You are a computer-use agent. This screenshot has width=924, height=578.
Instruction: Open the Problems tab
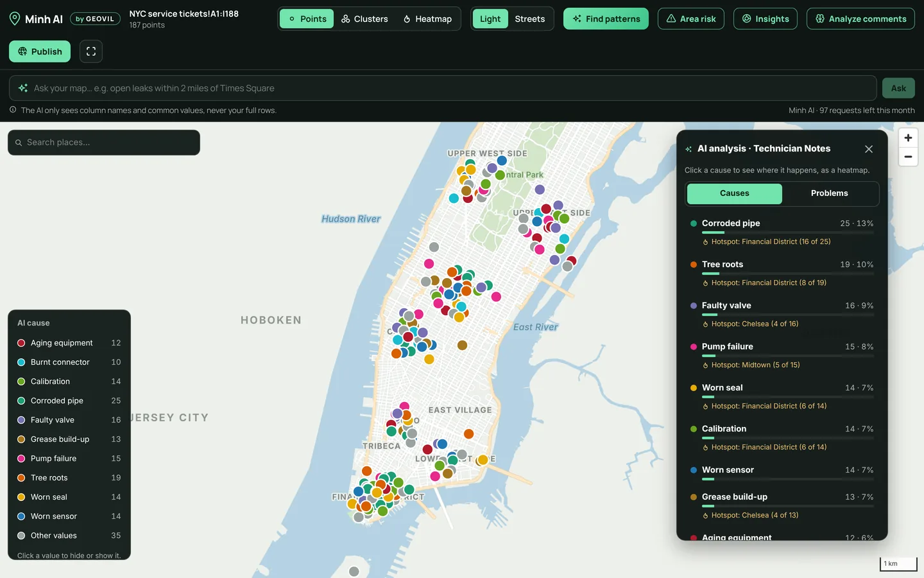tap(829, 193)
